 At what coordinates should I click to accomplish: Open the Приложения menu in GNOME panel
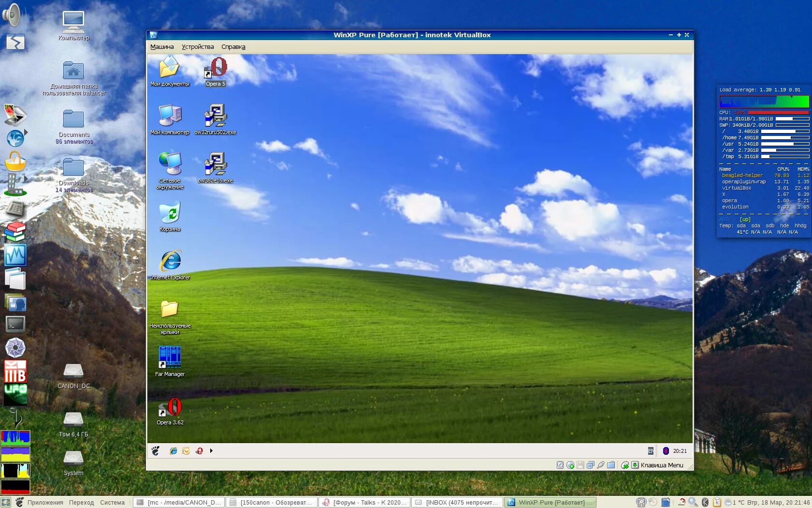(x=45, y=503)
